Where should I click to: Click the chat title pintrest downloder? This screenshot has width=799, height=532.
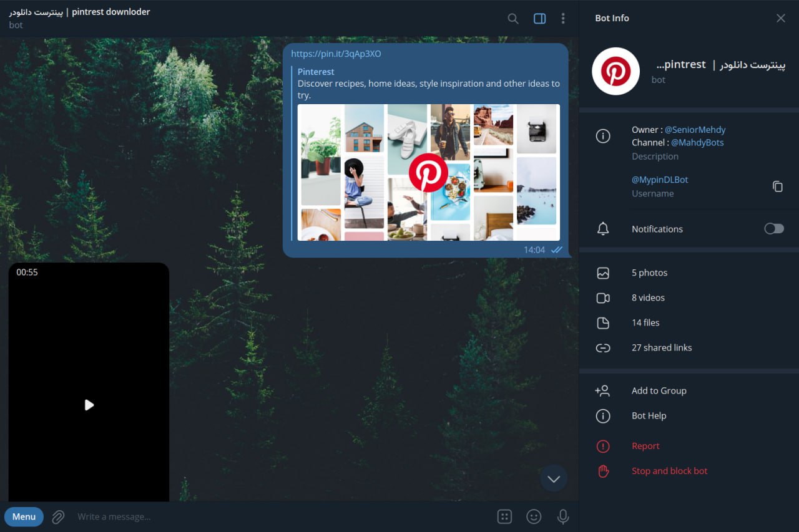(x=79, y=12)
